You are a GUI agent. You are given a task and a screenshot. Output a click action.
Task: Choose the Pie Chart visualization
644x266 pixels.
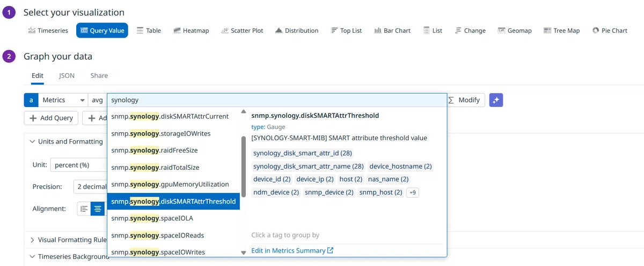click(610, 31)
